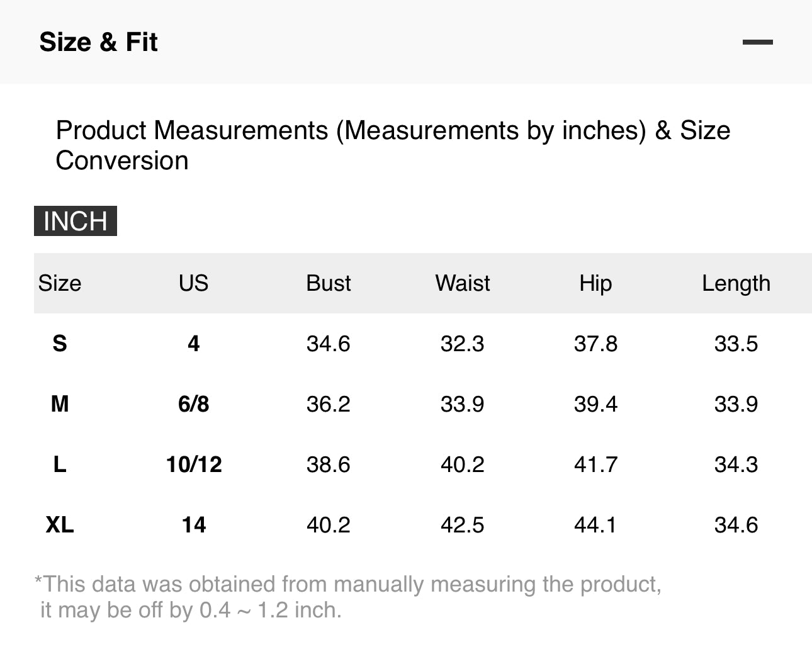812x647 pixels.
Task: Click the 6/8 US size cell
Action: tap(194, 404)
